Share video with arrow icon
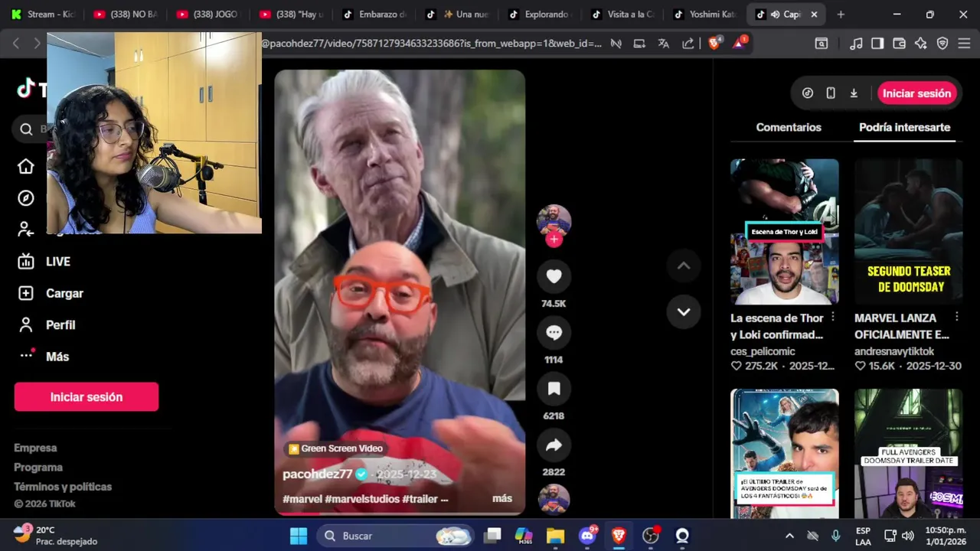This screenshot has height=551, width=980. tap(554, 445)
